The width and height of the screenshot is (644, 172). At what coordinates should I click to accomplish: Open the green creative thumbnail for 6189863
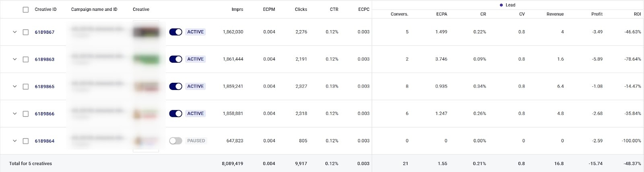(146, 59)
